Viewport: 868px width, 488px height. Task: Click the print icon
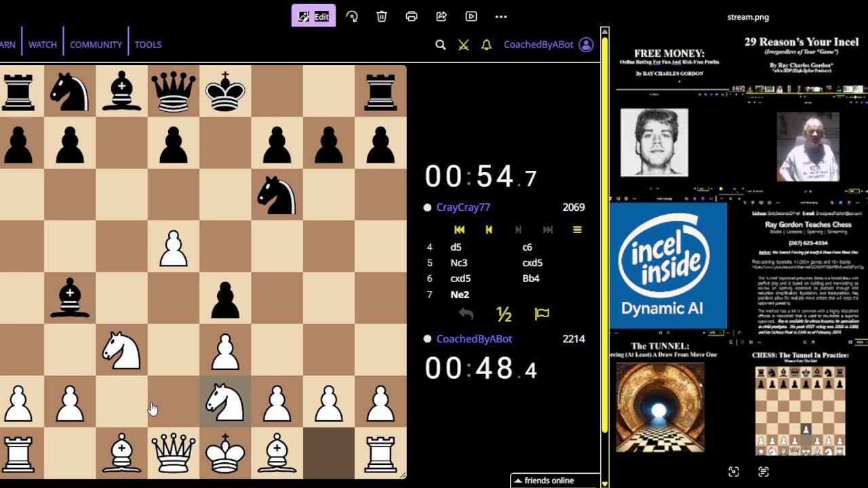412,16
